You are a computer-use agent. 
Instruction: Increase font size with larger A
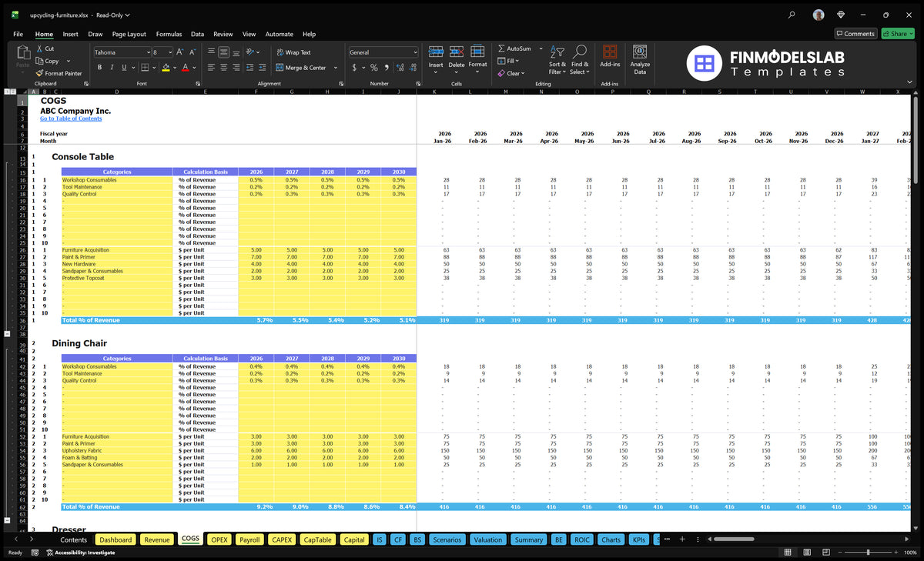(x=180, y=52)
